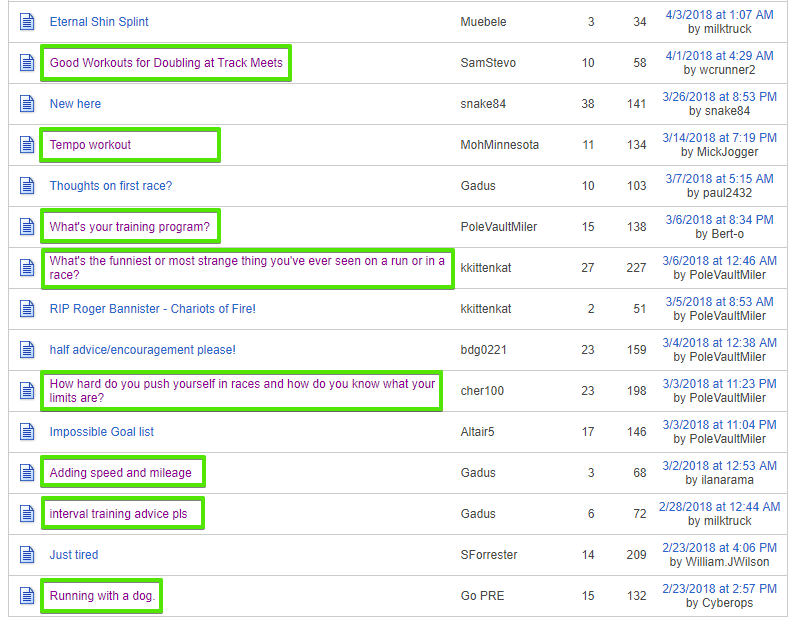Click document icon beside interval training advice pls
799x617 pixels.
27,514
